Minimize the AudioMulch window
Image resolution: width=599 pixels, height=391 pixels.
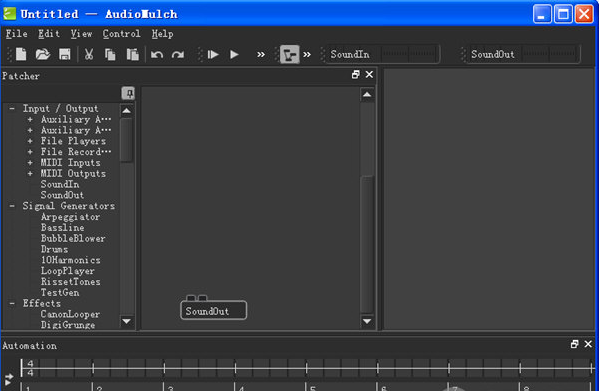[x=542, y=14]
